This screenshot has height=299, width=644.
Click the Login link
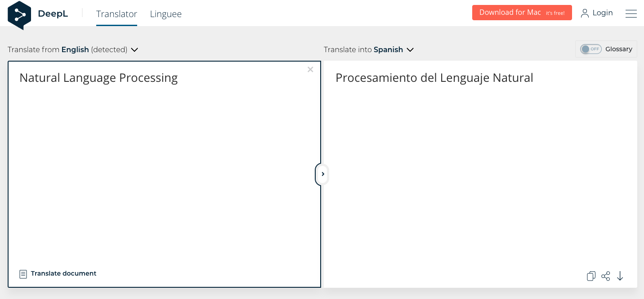[x=603, y=13]
